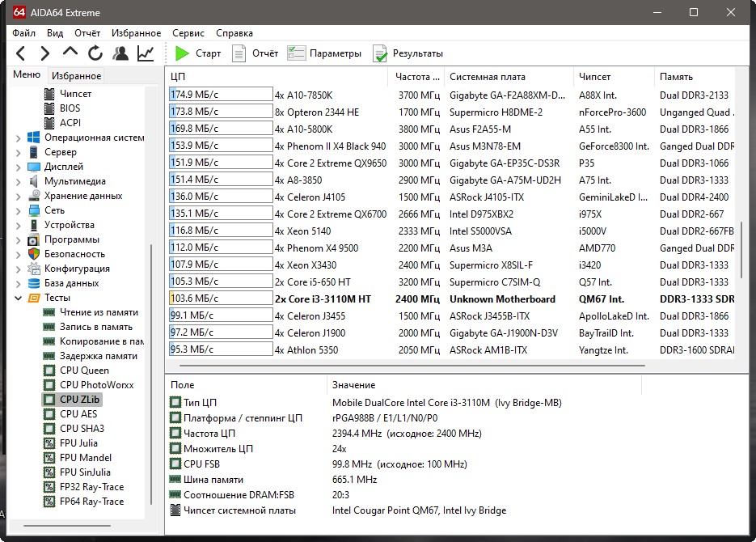This screenshot has width=756, height=542.
Task: Click the Windows logo icon for Операционная система
Action: pos(34,138)
